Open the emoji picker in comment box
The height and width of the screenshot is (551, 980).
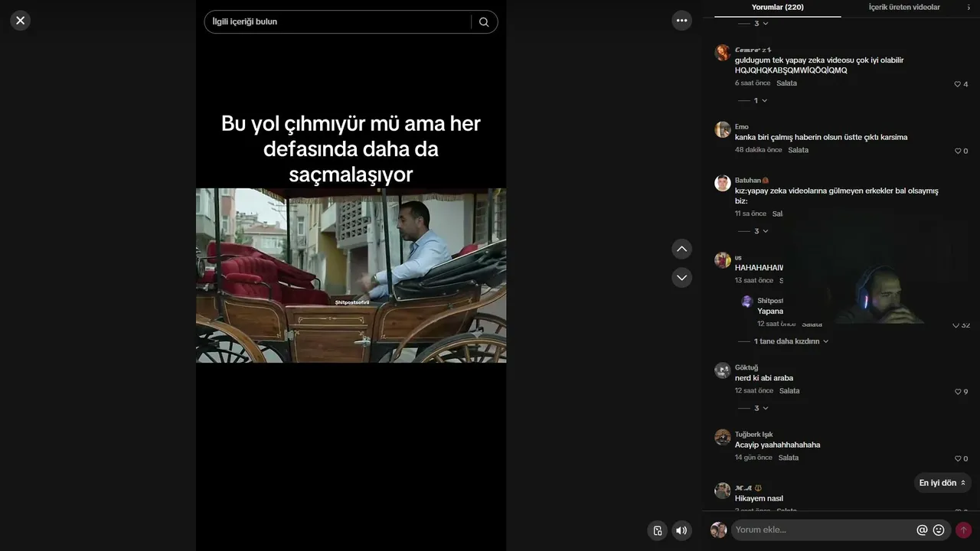(939, 530)
